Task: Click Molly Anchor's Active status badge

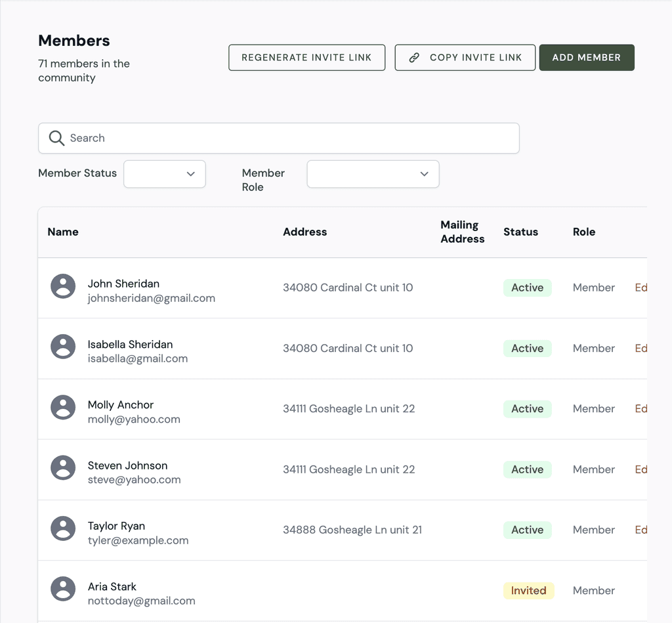Action: [x=528, y=408]
